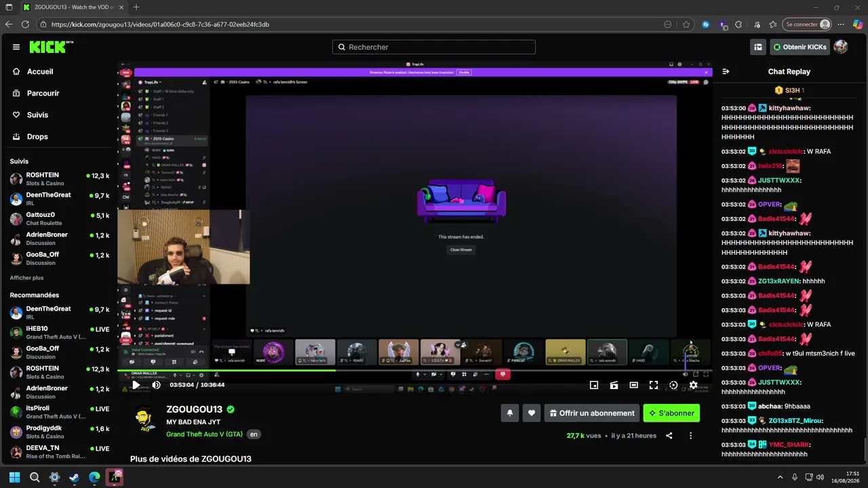The image size is (868, 488).
Task: Add this page to browser favorites
Action: tap(686, 24)
